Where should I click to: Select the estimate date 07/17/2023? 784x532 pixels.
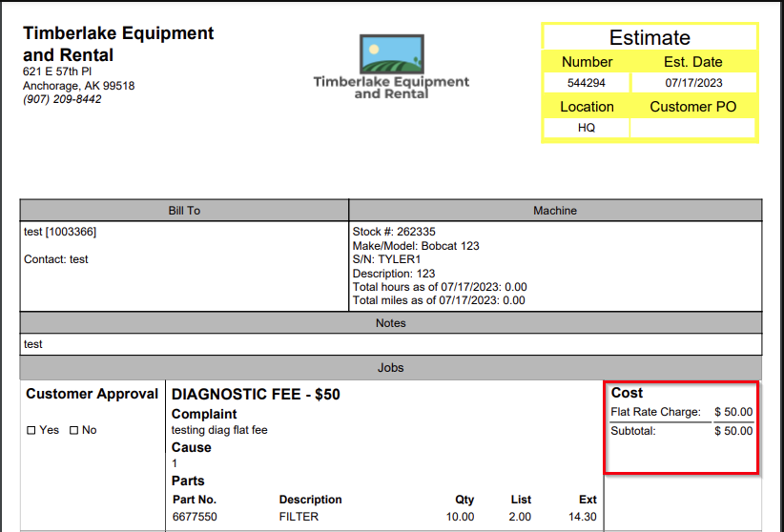[693, 83]
